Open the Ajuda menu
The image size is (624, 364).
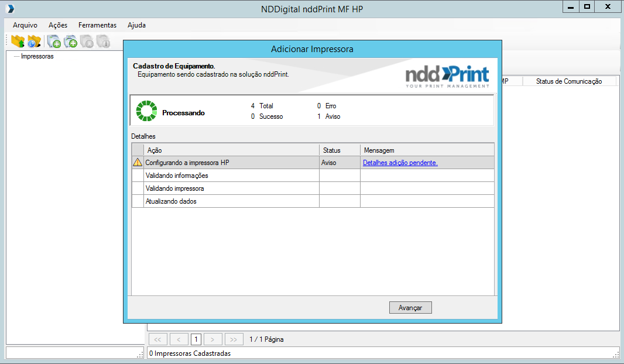point(136,25)
